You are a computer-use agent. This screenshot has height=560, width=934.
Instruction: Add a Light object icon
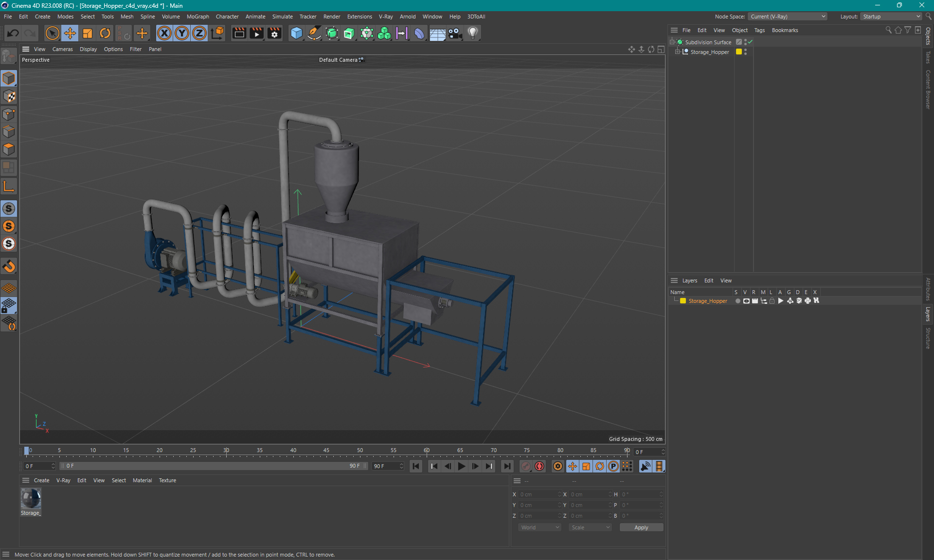pos(473,33)
